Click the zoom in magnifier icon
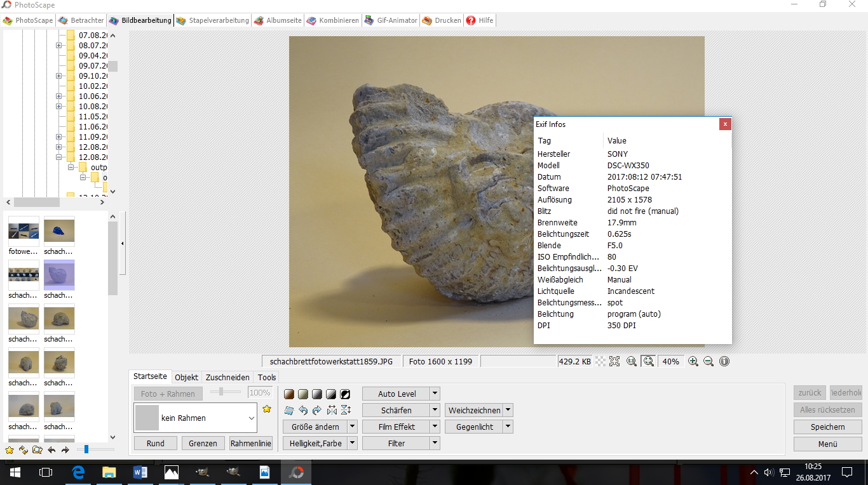 tap(693, 361)
